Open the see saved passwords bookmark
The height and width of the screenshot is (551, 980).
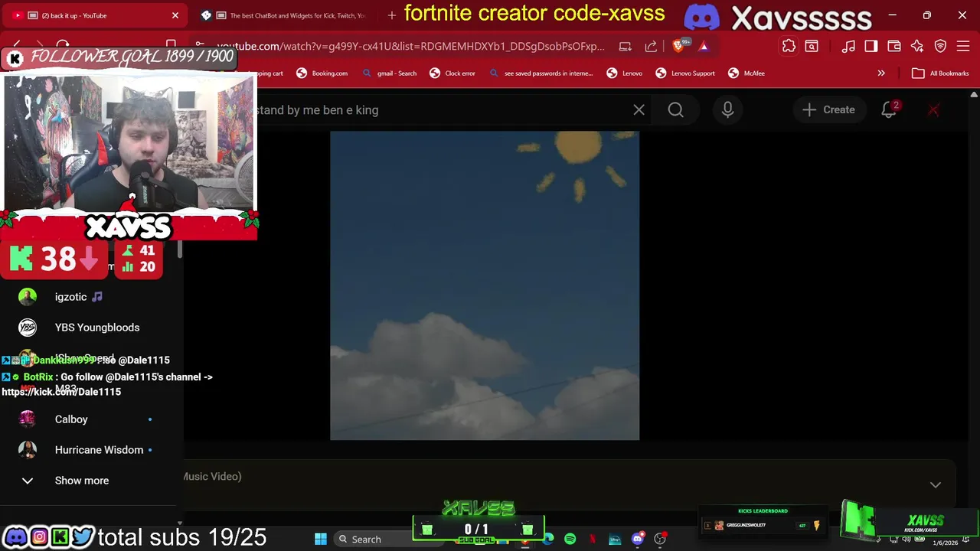click(x=541, y=73)
